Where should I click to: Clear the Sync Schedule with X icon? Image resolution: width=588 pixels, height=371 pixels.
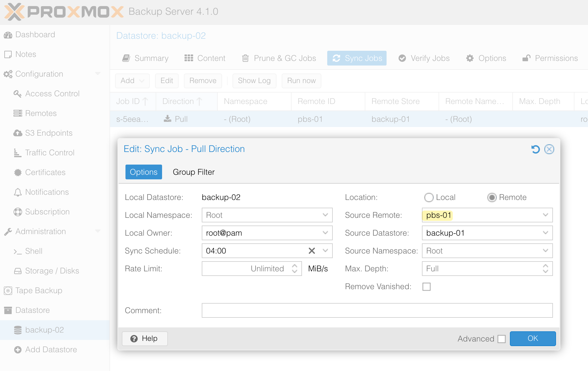(312, 251)
